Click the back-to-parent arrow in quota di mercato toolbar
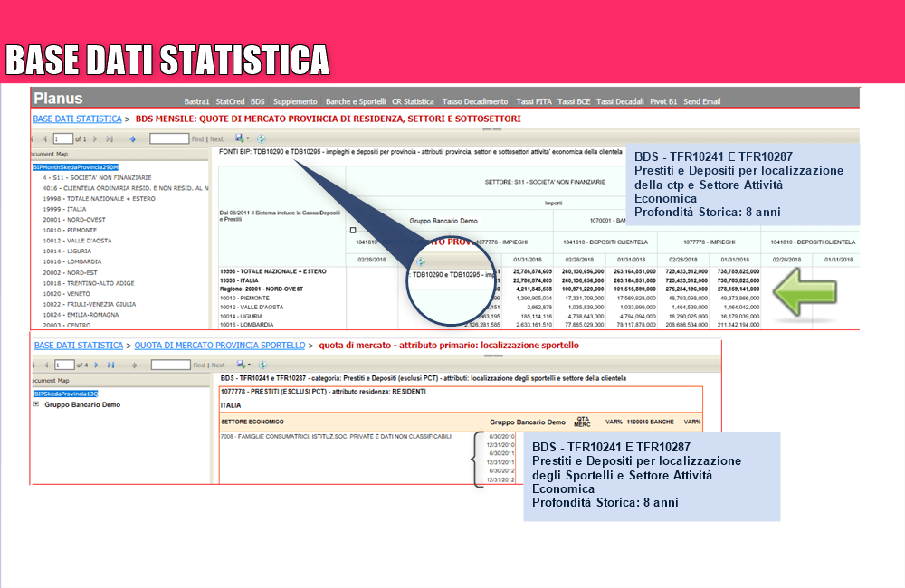 point(134,365)
